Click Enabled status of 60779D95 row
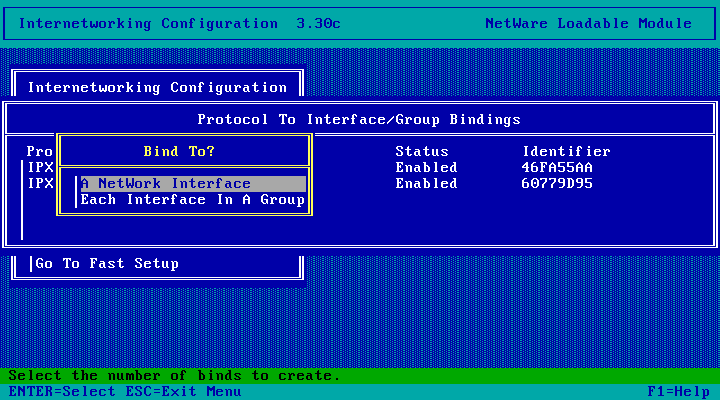This screenshot has height=400, width=720. click(x=427, y=184)
